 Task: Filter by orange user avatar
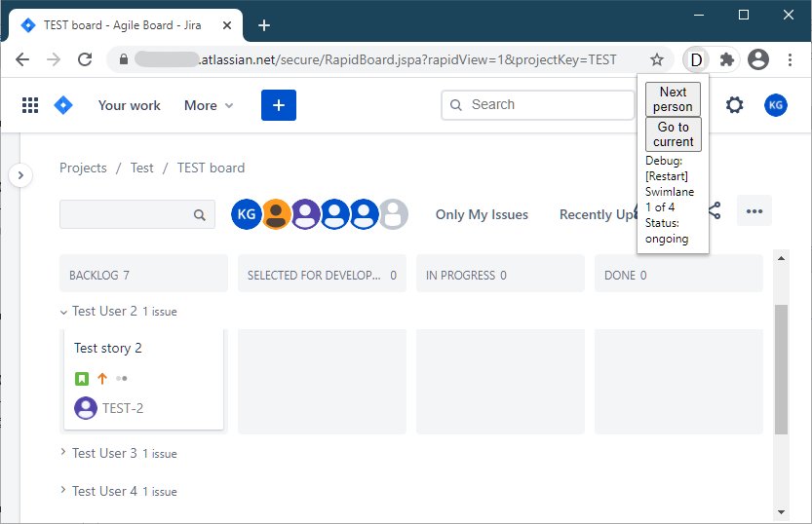coord(276,214)
